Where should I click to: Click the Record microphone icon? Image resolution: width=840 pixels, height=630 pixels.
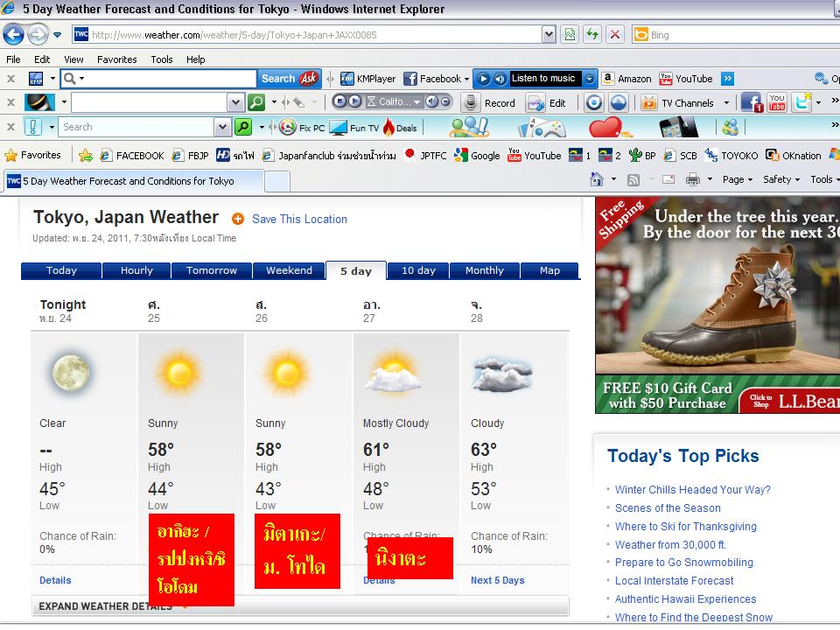tap(471, 102)
